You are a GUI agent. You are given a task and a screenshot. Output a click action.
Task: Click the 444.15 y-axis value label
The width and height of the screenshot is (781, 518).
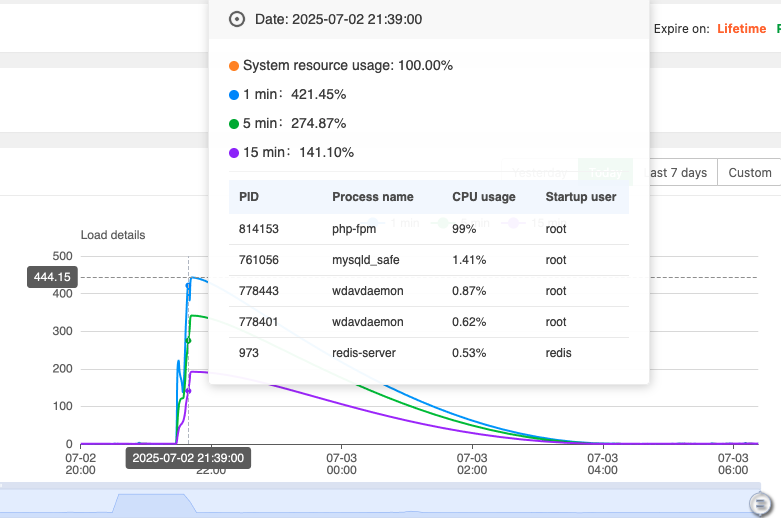click(x=52, y=277)
